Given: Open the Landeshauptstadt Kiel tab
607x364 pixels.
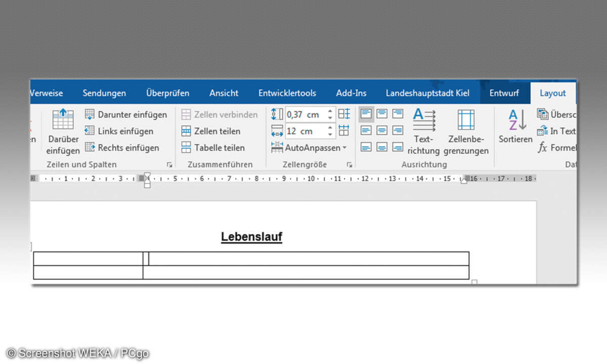Looking at the screenshot, I should (427, 93).
